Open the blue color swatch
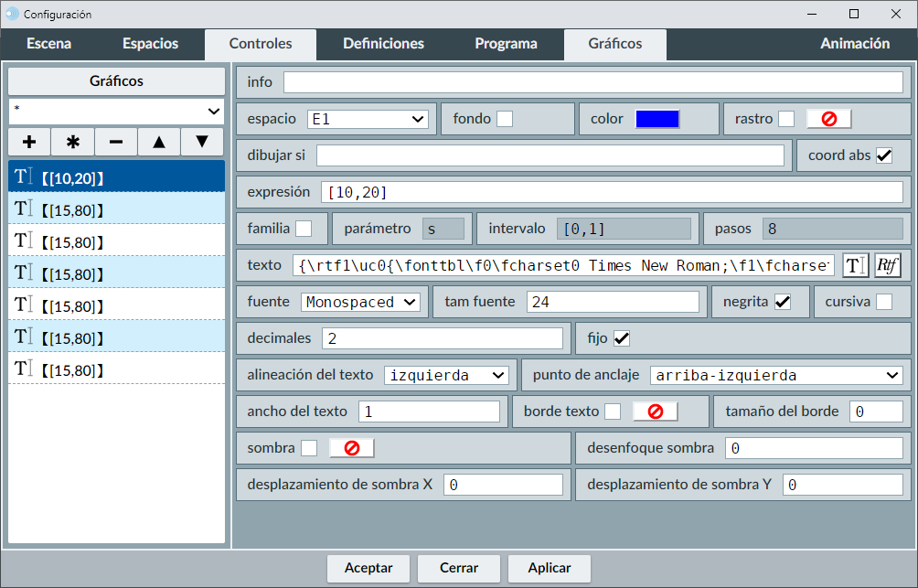 pyautogui.click(x=657, y=119)
